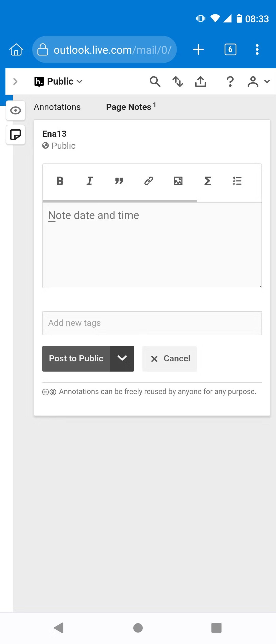Apply bold formatting in note editor
Viewport: 276px width, 644px height.
pos(60,181)
